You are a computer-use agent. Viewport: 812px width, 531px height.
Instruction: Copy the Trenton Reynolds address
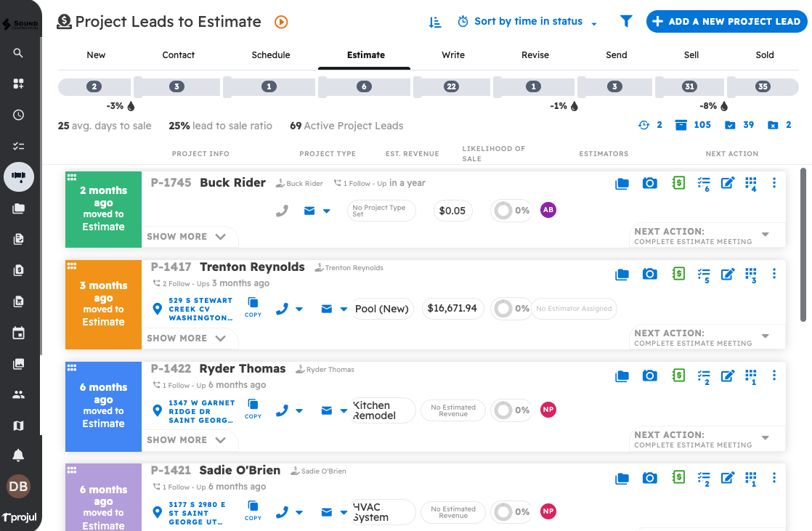pos(253,307)
